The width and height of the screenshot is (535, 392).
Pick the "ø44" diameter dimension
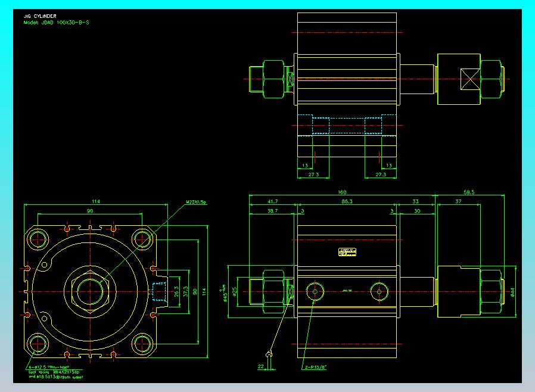pos(512,292)
